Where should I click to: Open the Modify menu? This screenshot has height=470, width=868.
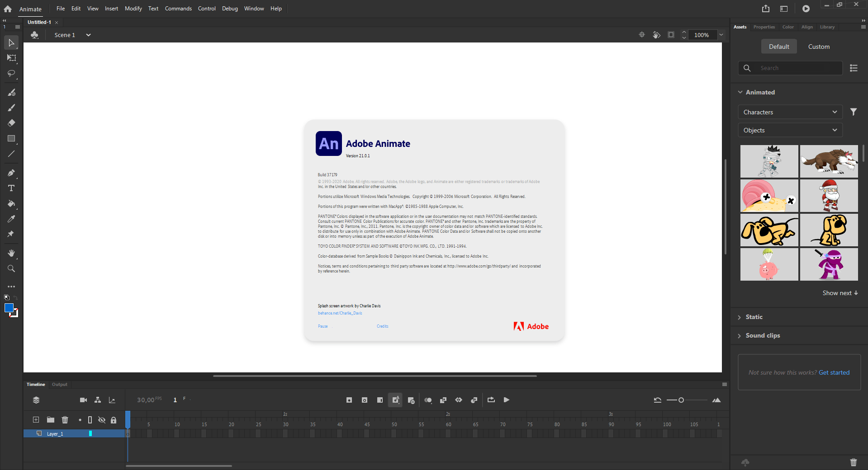coord(133,9)
